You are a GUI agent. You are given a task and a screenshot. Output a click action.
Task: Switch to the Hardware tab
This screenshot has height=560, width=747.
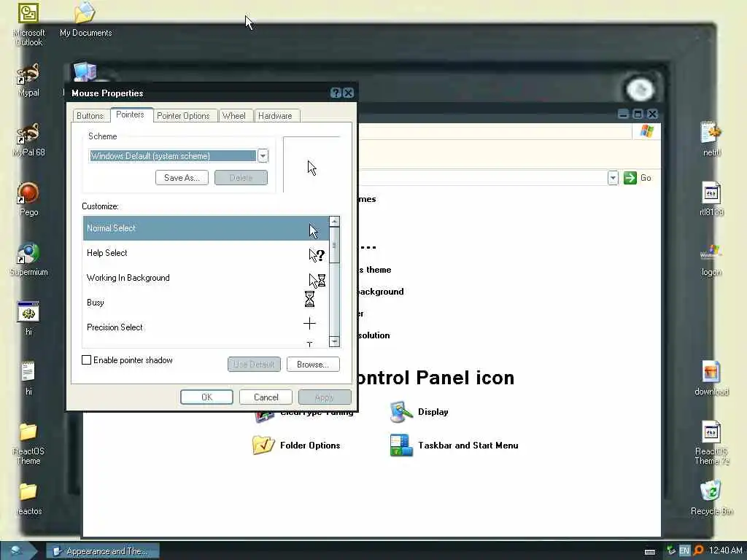pyautogui.click(x=275, y=116)
